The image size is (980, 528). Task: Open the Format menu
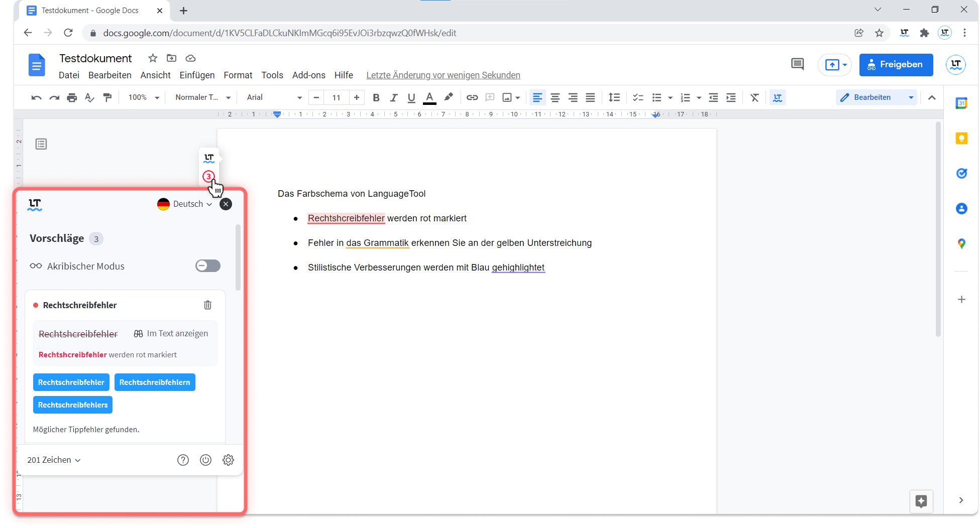238,75
